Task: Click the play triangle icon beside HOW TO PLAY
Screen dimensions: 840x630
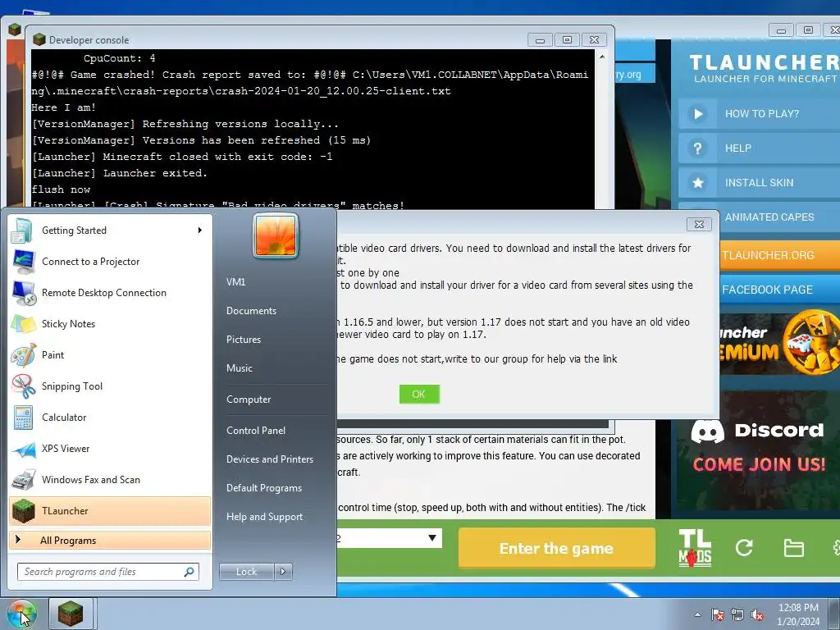Action: (697, 113)
